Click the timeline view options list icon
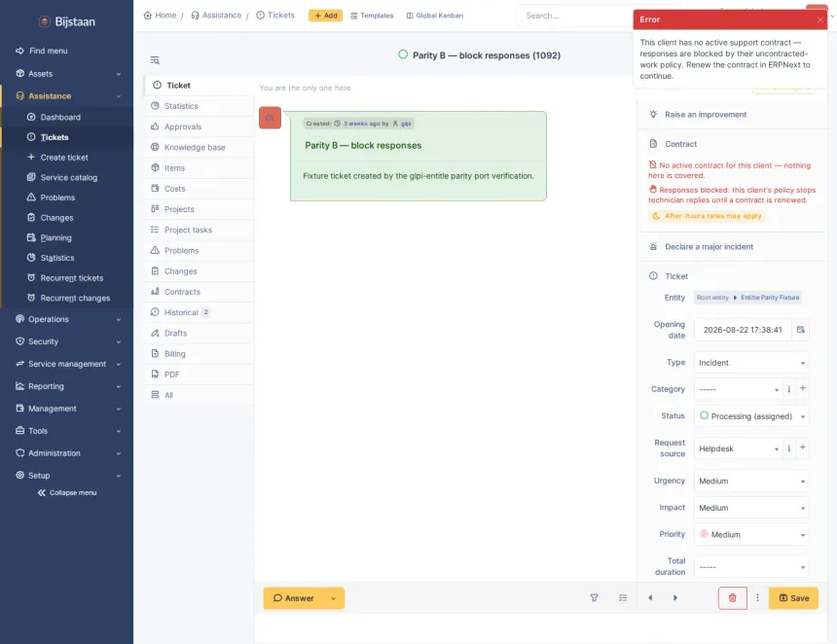 [623, 598]
